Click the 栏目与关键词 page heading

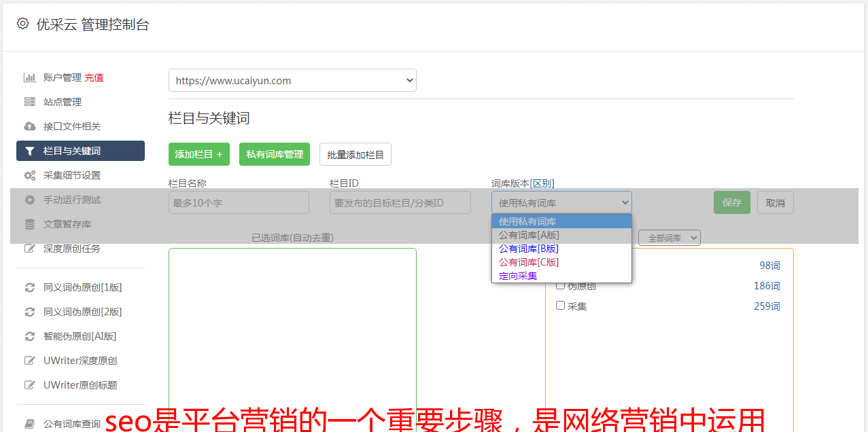[x=209, y=118]
